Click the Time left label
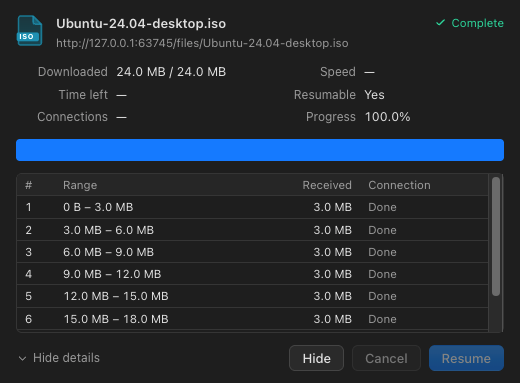 point(83,95)
